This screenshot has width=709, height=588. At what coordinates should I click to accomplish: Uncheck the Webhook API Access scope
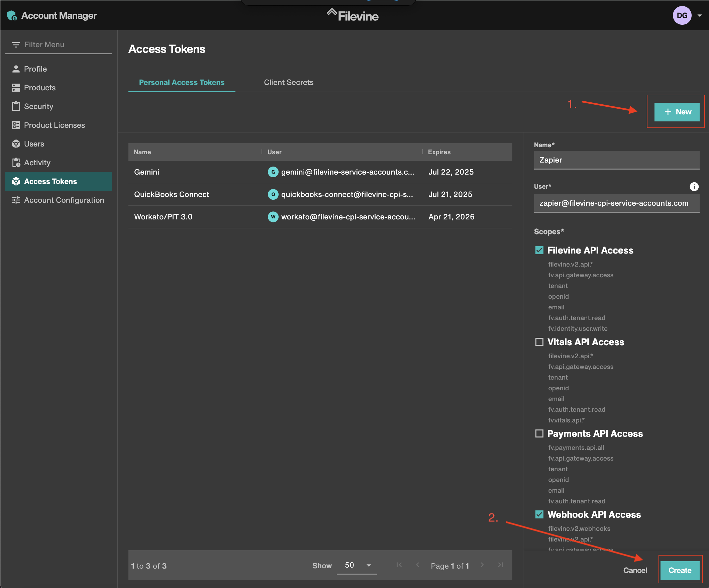pyautogui.click(x=539, y=514)
